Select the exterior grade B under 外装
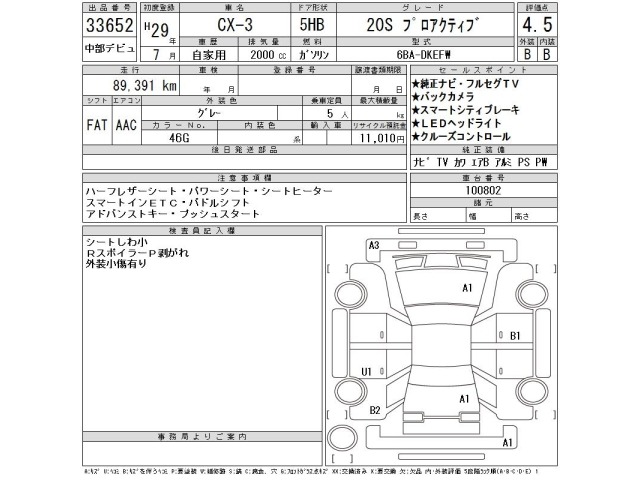Viewport: 640px width, 480px height. pos(527,54)
